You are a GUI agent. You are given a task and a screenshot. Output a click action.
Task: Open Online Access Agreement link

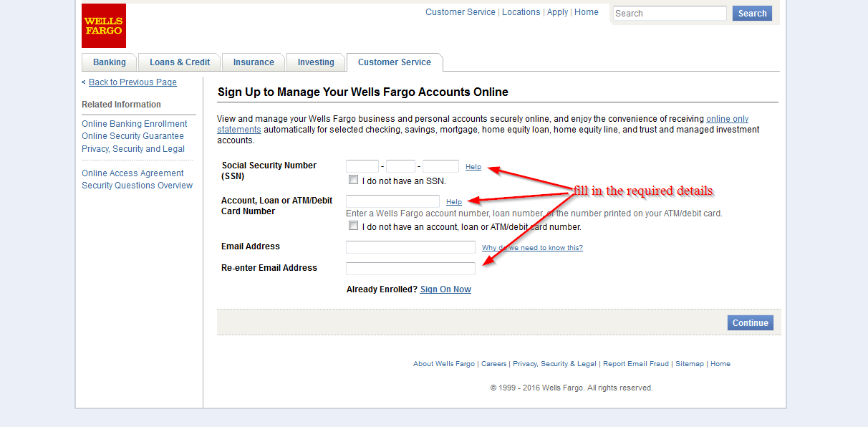[132, 173]
